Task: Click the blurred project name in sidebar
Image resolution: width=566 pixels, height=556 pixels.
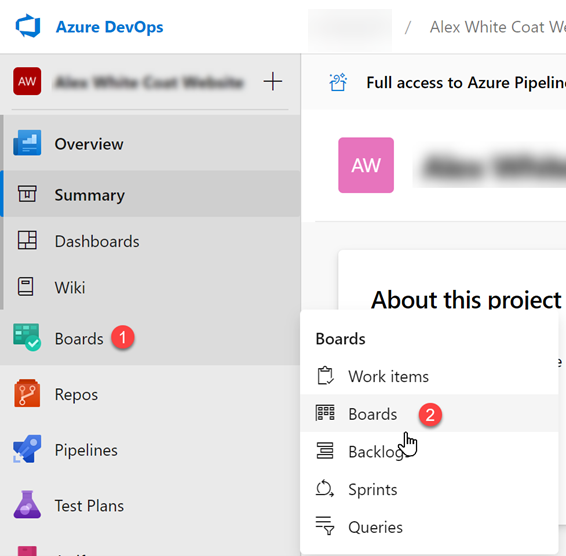Action: (x=149, y=82)
